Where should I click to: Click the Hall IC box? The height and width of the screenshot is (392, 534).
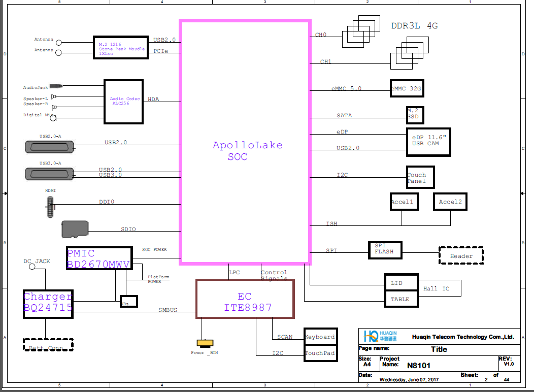(x=440, y=288)
